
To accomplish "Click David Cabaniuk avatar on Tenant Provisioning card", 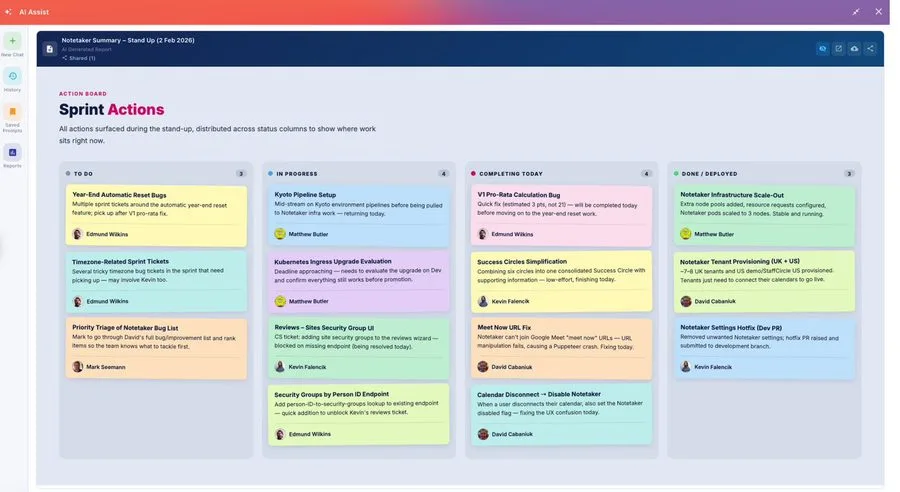I will [685, 301].
